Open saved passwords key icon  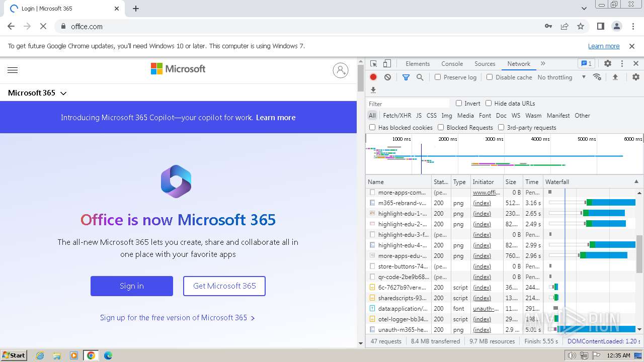pyautogui.click(x=548, y=26)
